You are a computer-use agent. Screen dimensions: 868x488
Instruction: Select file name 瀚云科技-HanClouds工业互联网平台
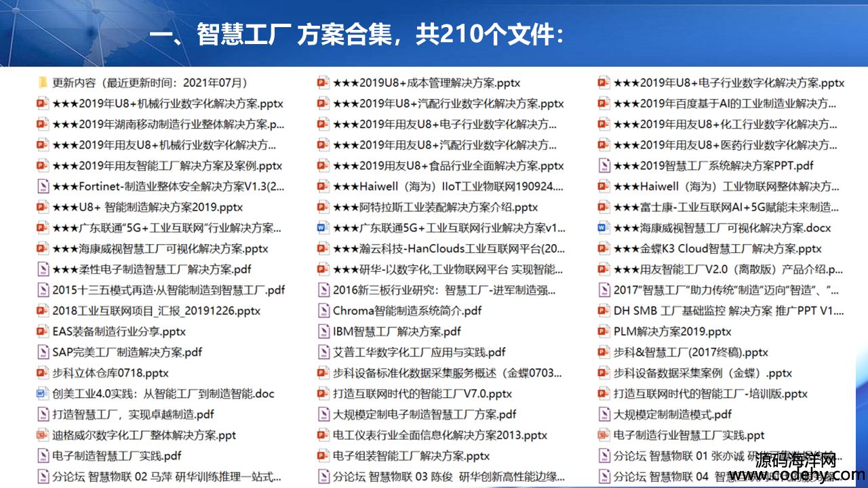[x=449, y=249]
